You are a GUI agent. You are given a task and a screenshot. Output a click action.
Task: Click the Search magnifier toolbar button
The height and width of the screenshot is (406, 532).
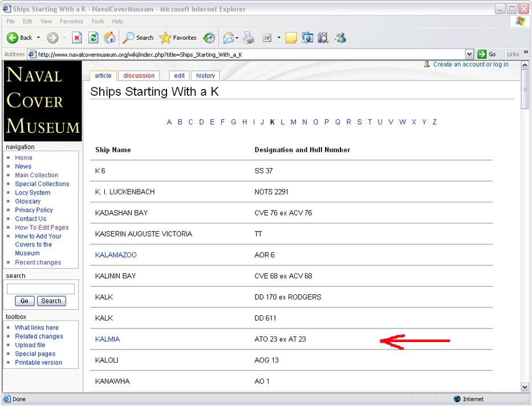tap(138, 38)
